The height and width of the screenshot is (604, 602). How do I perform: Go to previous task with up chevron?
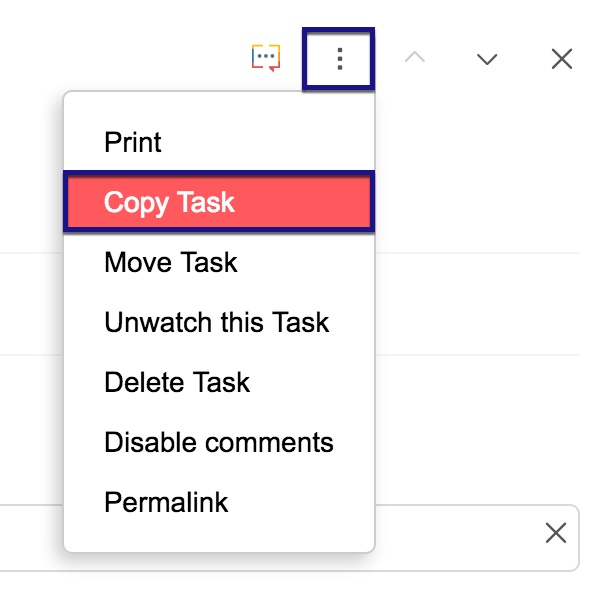tap(414, 58)
